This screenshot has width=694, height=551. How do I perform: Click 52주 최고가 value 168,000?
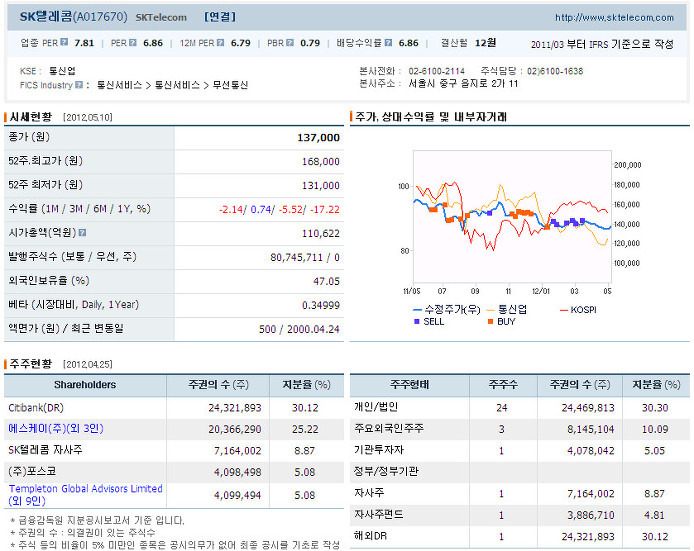[x=320, y=162]
